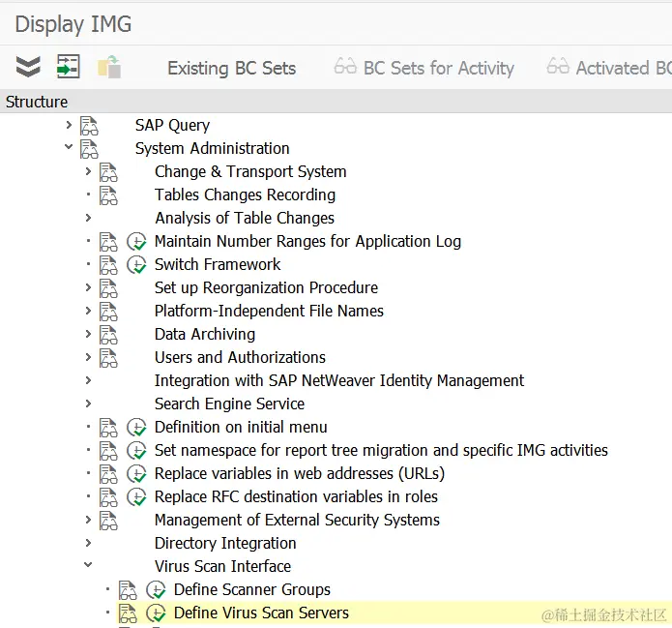Execute the Switch Framework activity icon
This screenshot has height=628, width=672.
(x=136, y=265)
